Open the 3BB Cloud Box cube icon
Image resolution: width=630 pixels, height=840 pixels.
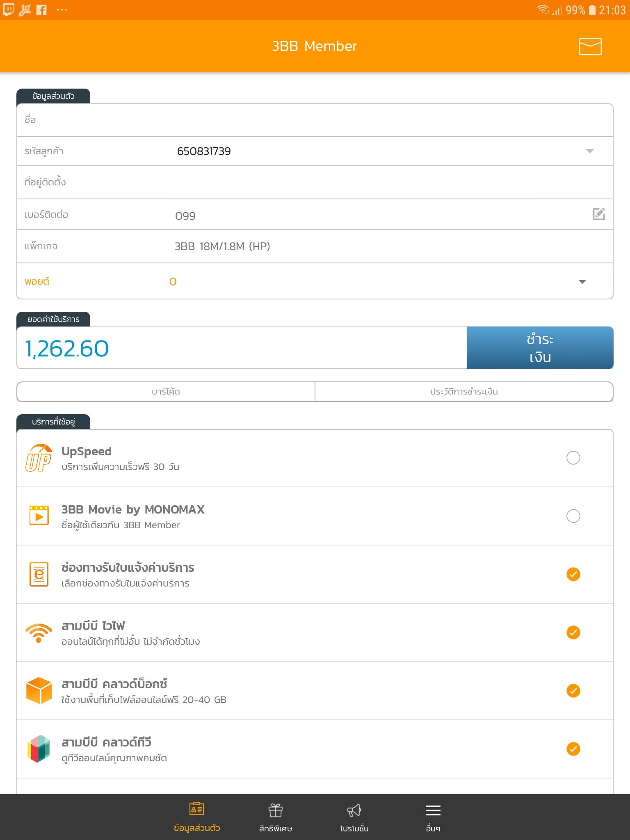click(x=39, y=690)
